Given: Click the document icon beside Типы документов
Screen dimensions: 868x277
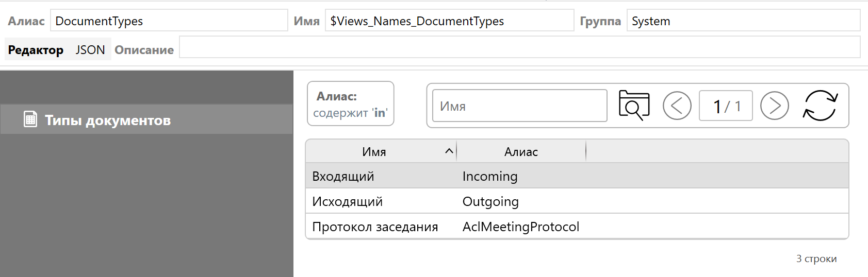Looking at the screenshot, I should 30,119.
